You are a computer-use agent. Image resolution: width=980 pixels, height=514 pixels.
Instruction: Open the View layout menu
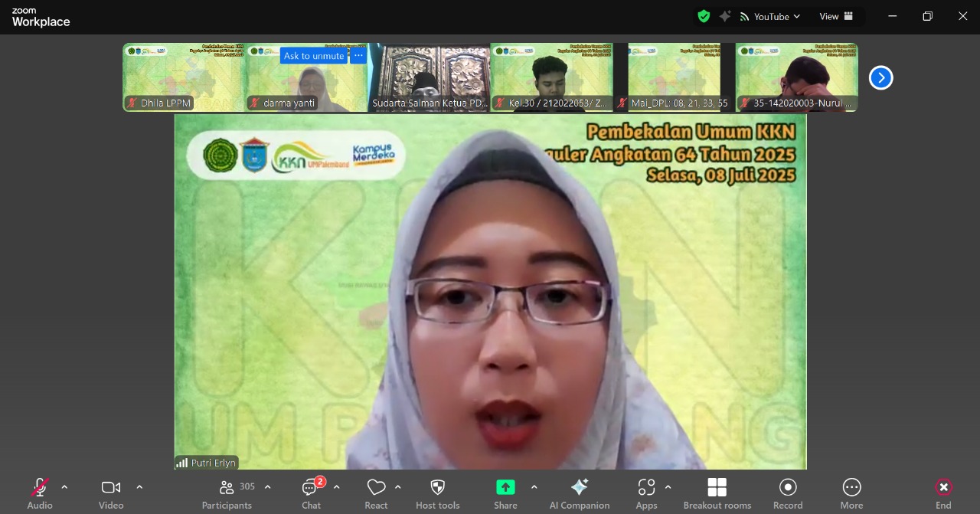coord(836,16)
